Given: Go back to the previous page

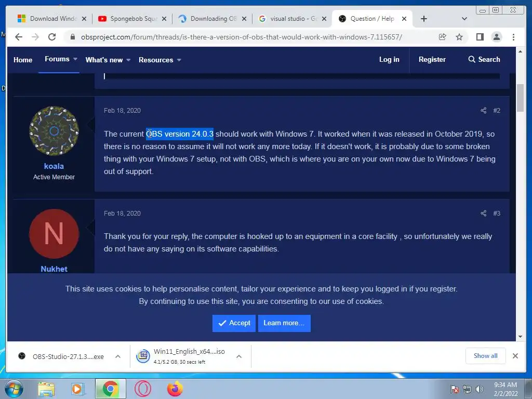Looking at the screenshot, I should [19, 37].
